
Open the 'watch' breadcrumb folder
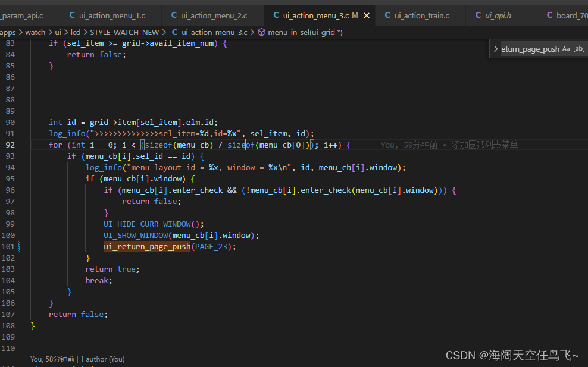click(x=35, y=33)
